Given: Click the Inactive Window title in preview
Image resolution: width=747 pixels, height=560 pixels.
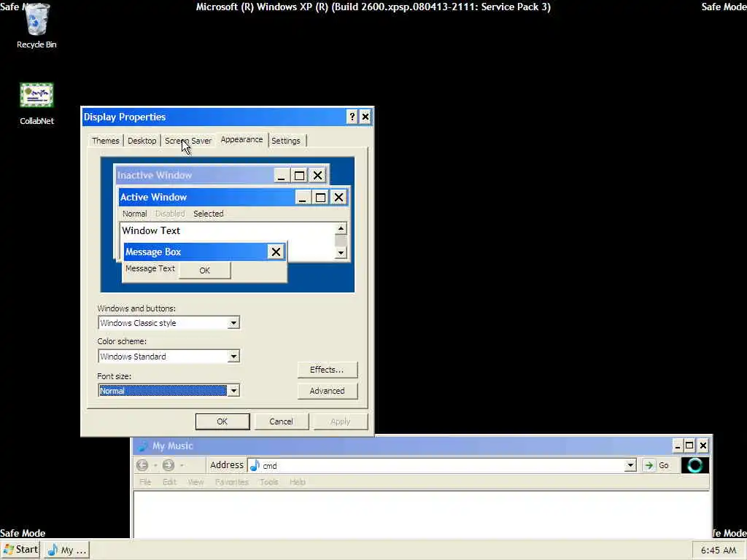Looking at the screenshot, I should coord(155,175).
